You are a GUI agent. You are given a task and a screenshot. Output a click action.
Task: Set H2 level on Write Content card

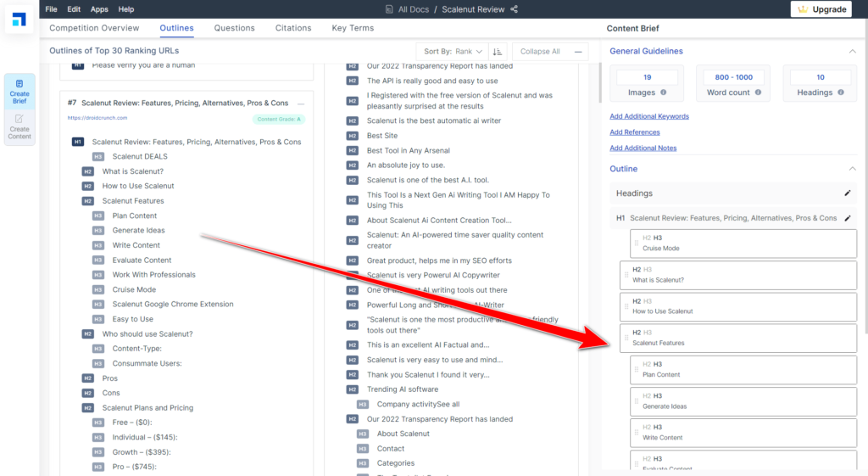[x=647, y=428]
